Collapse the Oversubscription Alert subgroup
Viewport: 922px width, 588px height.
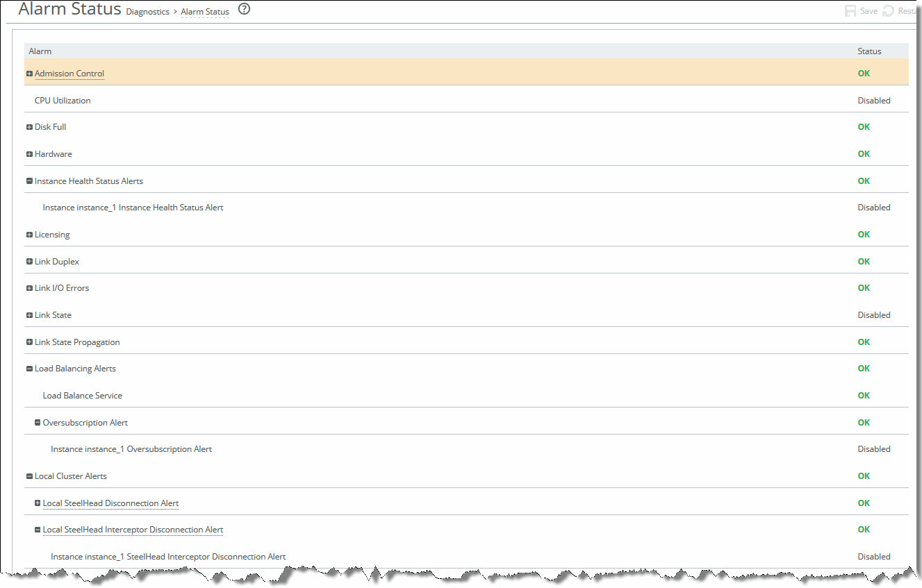[38, 423]
